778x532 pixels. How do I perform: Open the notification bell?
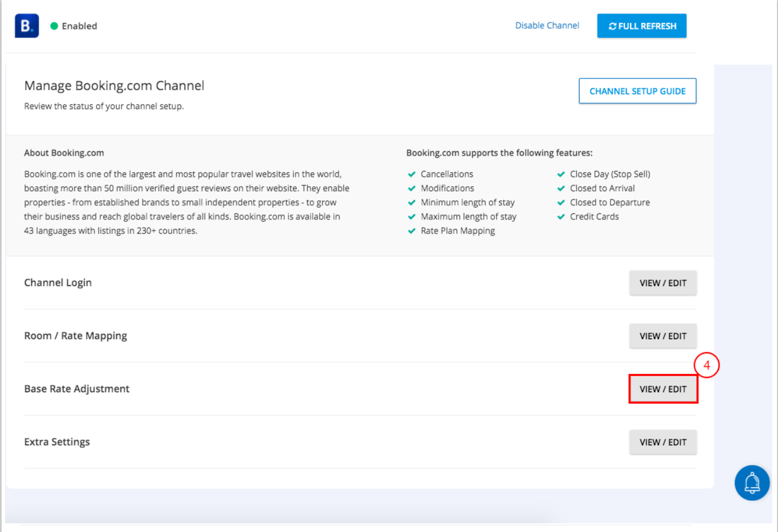click(752, 483)
